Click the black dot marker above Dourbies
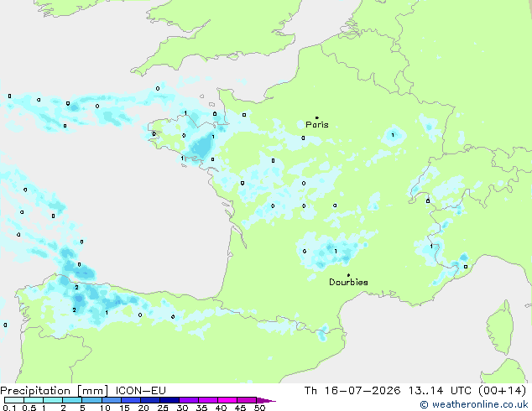The height and width of the screenshot is (411, 532). [x=348, y=275]
